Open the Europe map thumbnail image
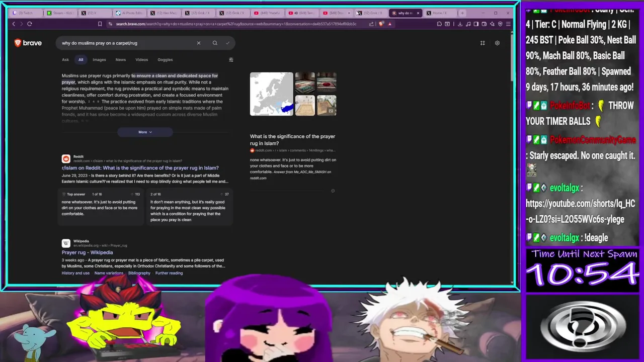 click(x=271, y=94)
